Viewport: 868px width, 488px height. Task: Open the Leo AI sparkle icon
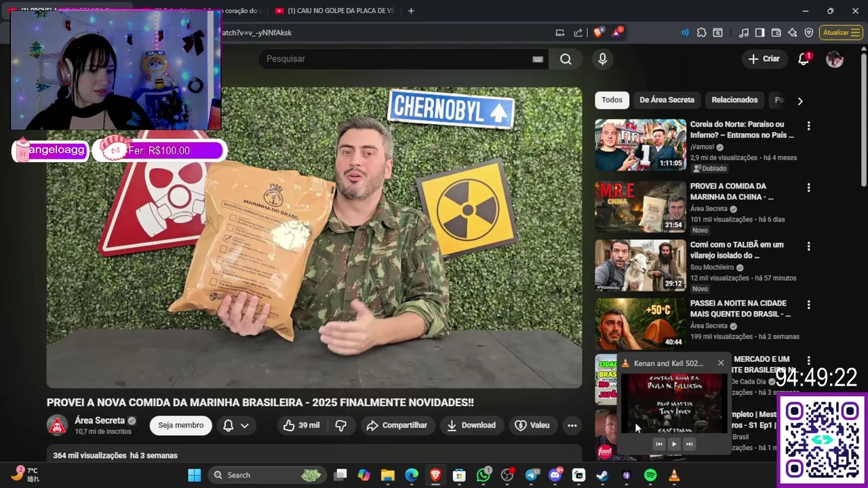pyautogui.click(x=793, y=33)
